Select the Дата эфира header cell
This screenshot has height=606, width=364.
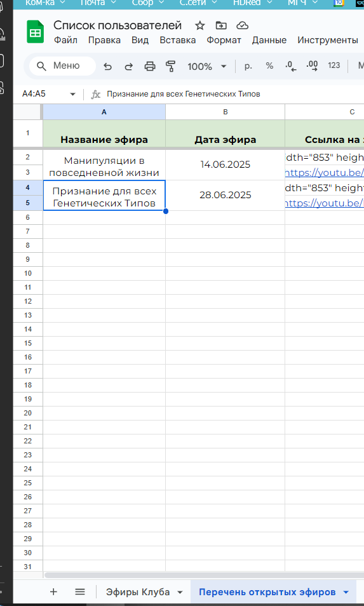[x=226, y=133]
